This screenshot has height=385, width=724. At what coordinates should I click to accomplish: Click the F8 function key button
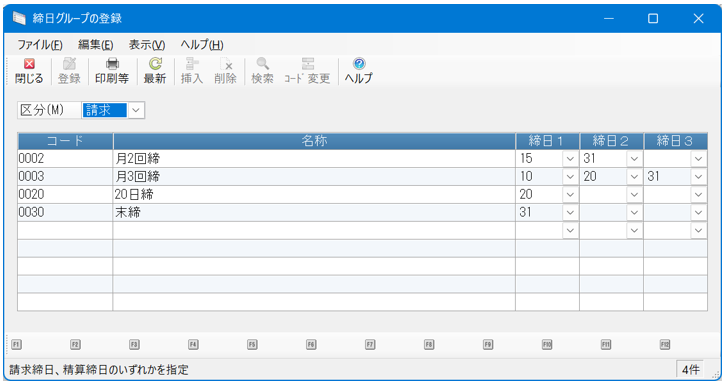(429, 344)
